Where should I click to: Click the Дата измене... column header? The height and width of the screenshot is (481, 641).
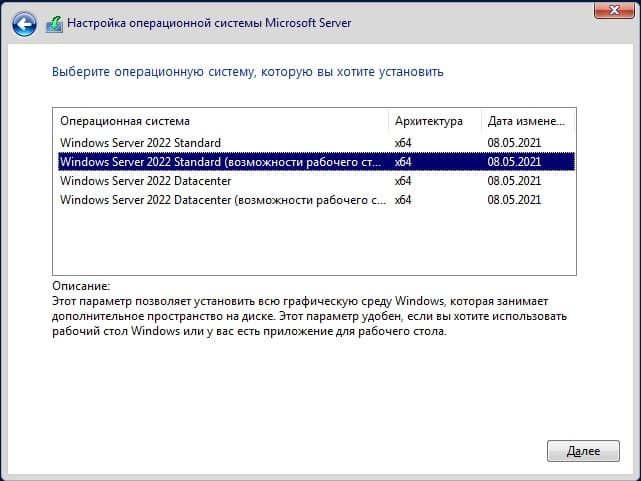click(x=528, y=121)
